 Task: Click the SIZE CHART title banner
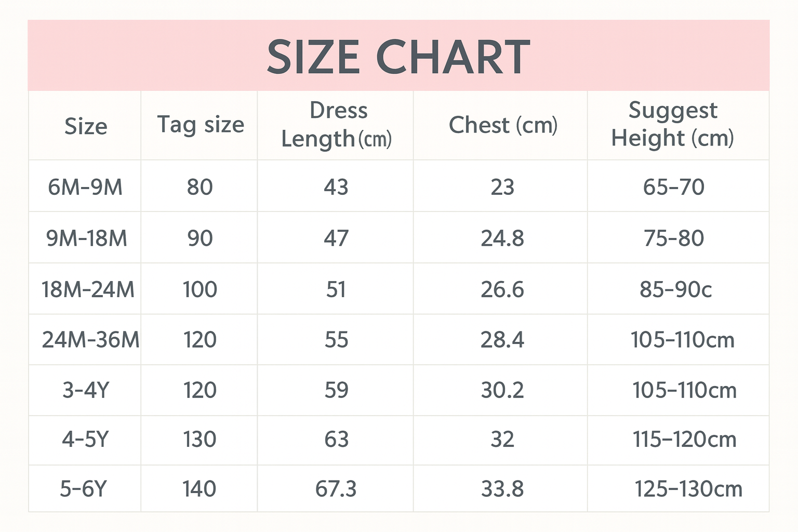pyautogui.click(x=398, y=56)
